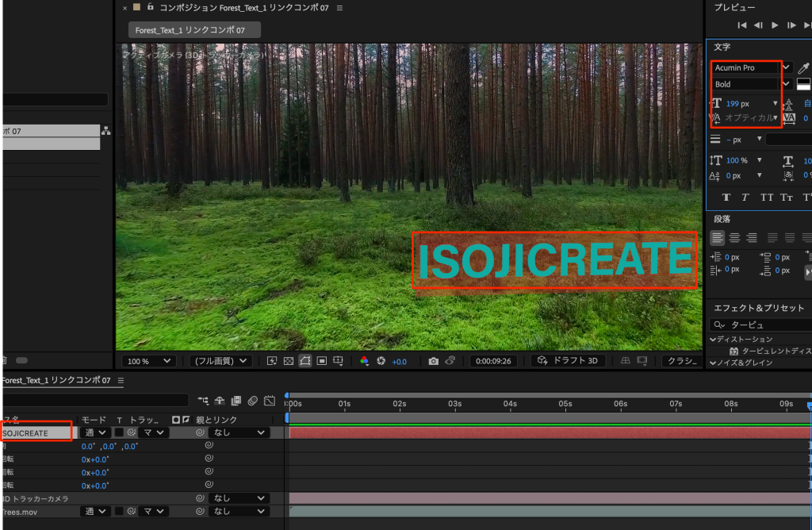The image size is (812, 530).
Task: Click the snapshot camera icon in viewer
Action: (433, 361)
